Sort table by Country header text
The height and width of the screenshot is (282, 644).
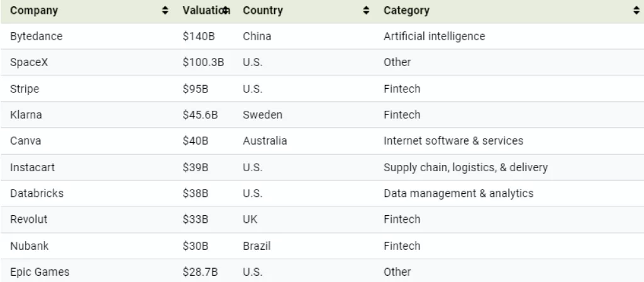pyautogui.click(x=263, y=11)
